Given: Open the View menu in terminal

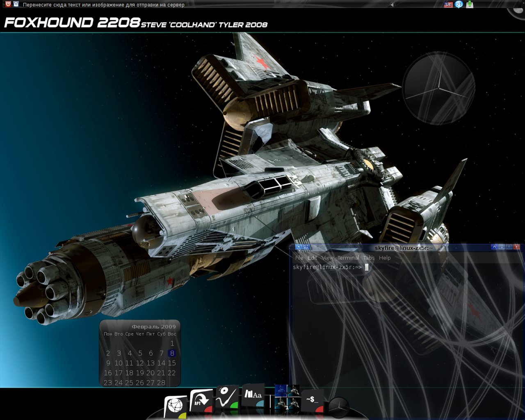Looking at the screenshot, I should 327,258.
